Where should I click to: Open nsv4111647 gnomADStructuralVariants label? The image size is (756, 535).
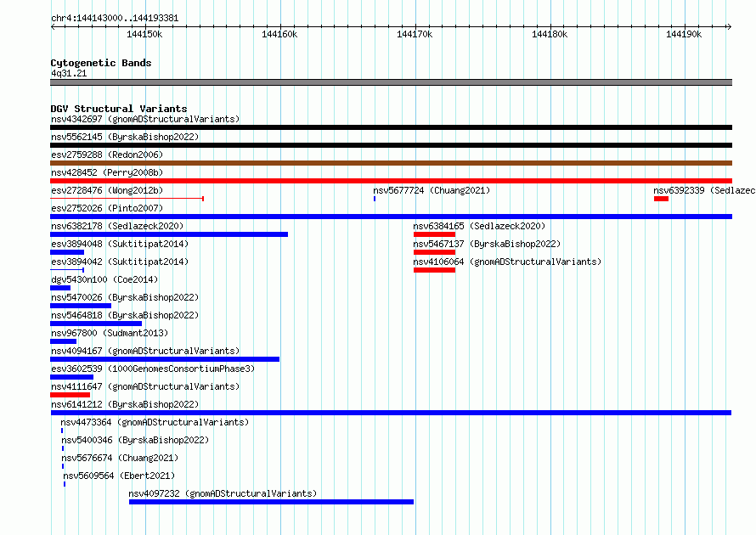pos(145,386)
